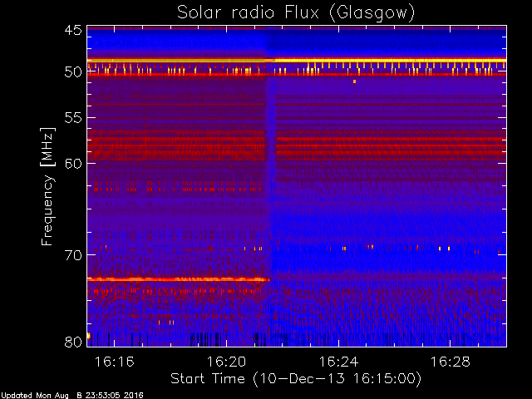532x399 pixels.
Task: Click the 45 frequency tick label
Action: (x=73, y=30)
